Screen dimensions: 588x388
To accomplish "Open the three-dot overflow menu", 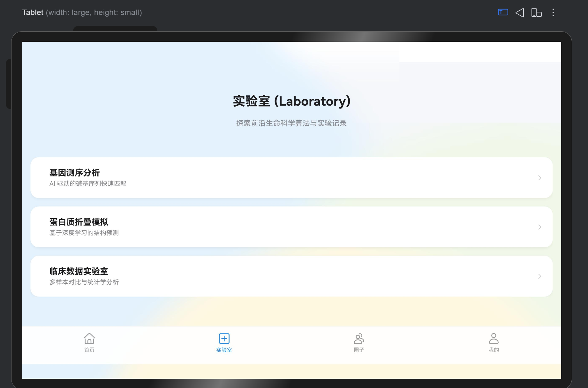I will pyautogui.click(x=553, y=12).
